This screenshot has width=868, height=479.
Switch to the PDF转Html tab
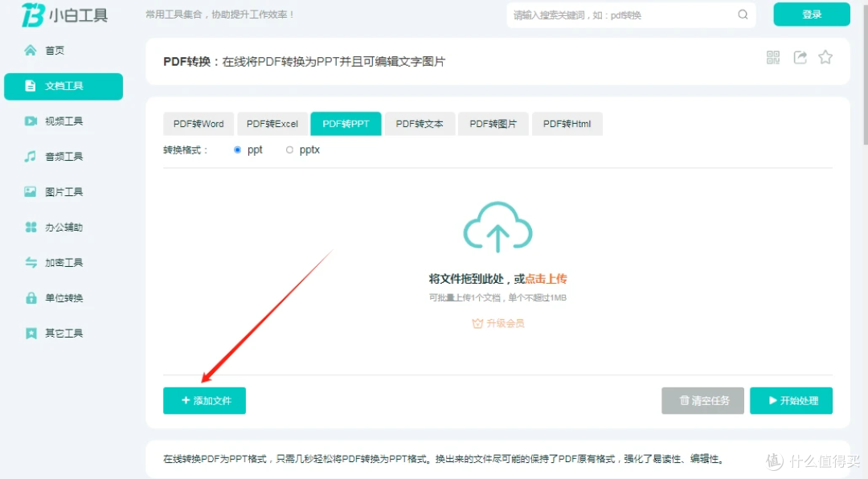coord(567,124)
